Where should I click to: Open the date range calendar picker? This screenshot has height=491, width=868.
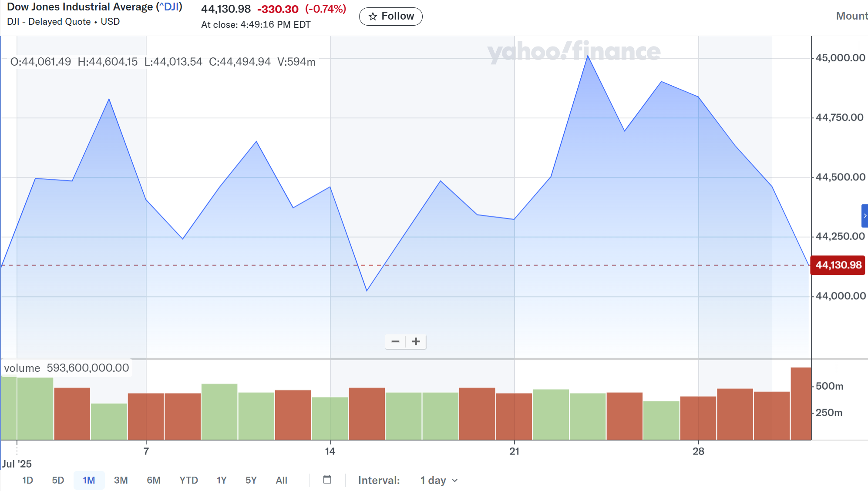coord(327,480)
